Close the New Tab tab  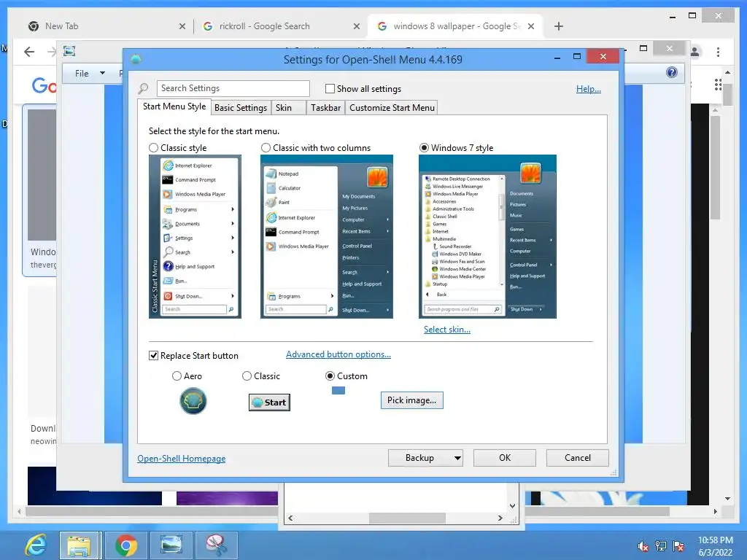[182, 27]
